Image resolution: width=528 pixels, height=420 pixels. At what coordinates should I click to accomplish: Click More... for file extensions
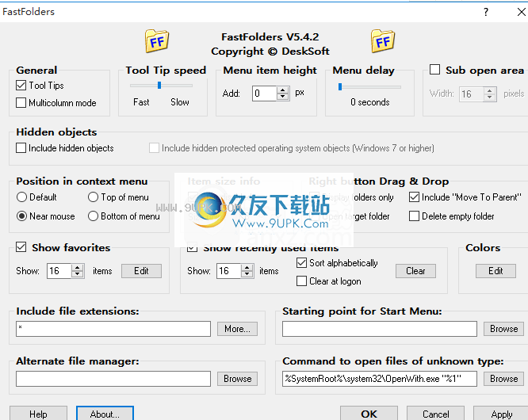tap(237, 329)
